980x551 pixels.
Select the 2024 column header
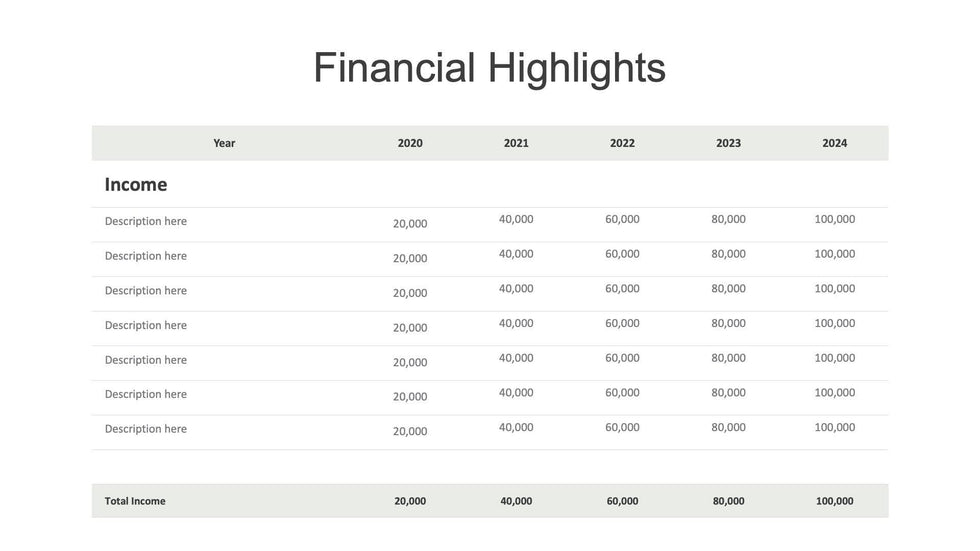point(834,143)
